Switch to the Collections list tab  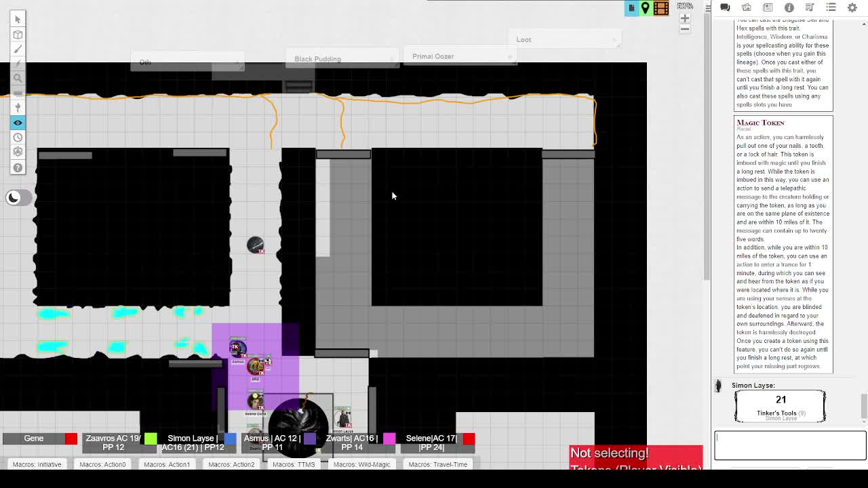click(x=831, y=7)
